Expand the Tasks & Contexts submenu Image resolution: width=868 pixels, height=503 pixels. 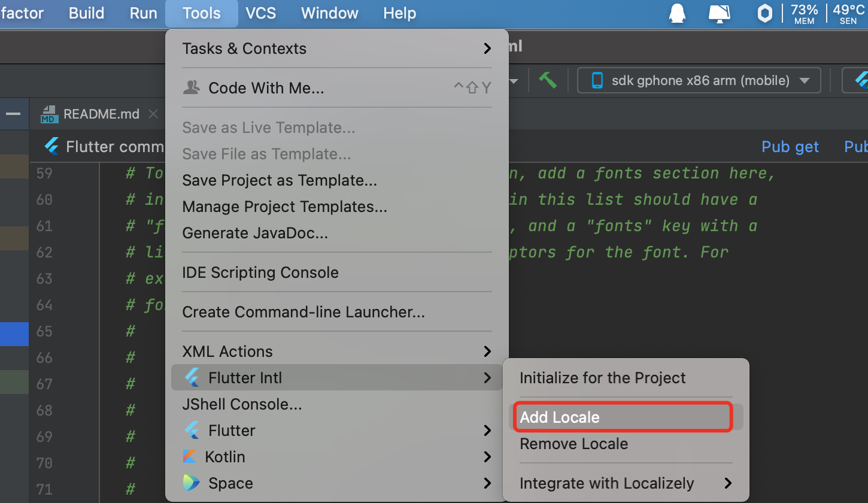337,49
